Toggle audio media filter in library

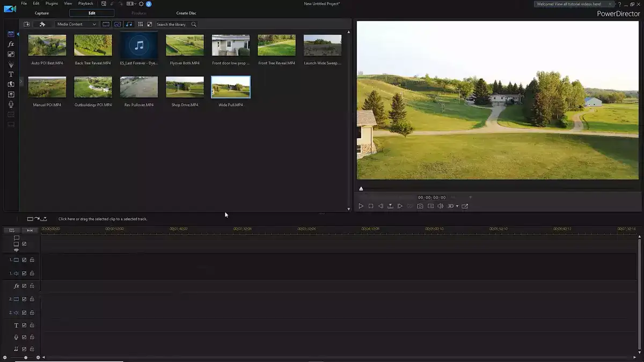[x=129, y=24]
